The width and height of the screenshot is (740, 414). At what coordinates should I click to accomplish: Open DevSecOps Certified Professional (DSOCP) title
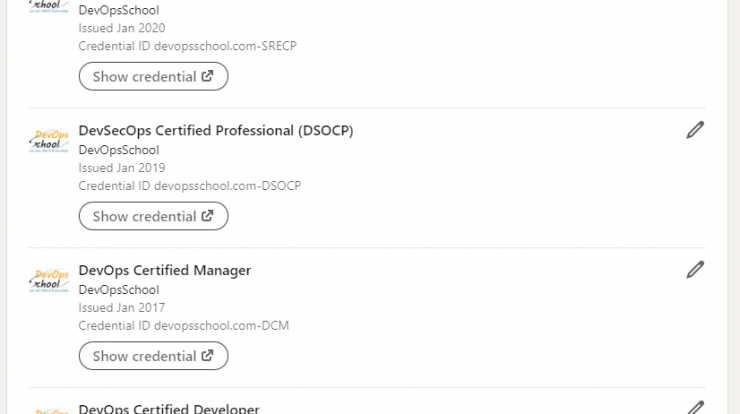click(216, 130)
